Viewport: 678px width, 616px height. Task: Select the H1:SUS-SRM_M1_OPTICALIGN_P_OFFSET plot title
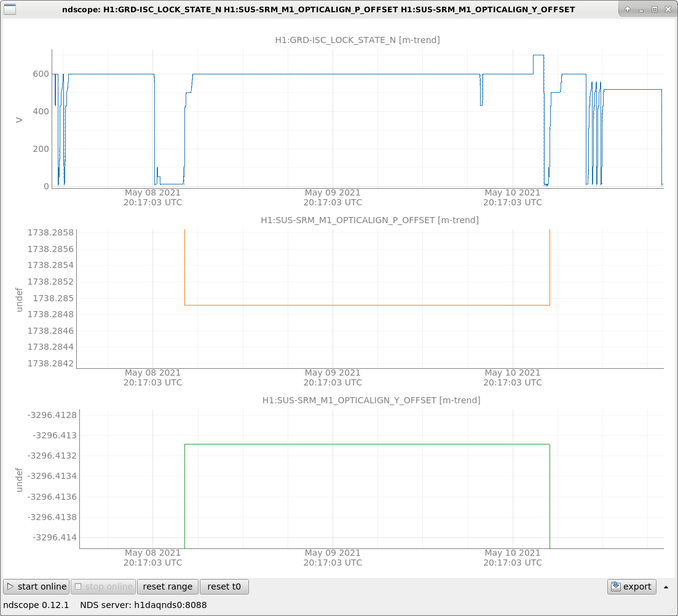tap(369, 220)
